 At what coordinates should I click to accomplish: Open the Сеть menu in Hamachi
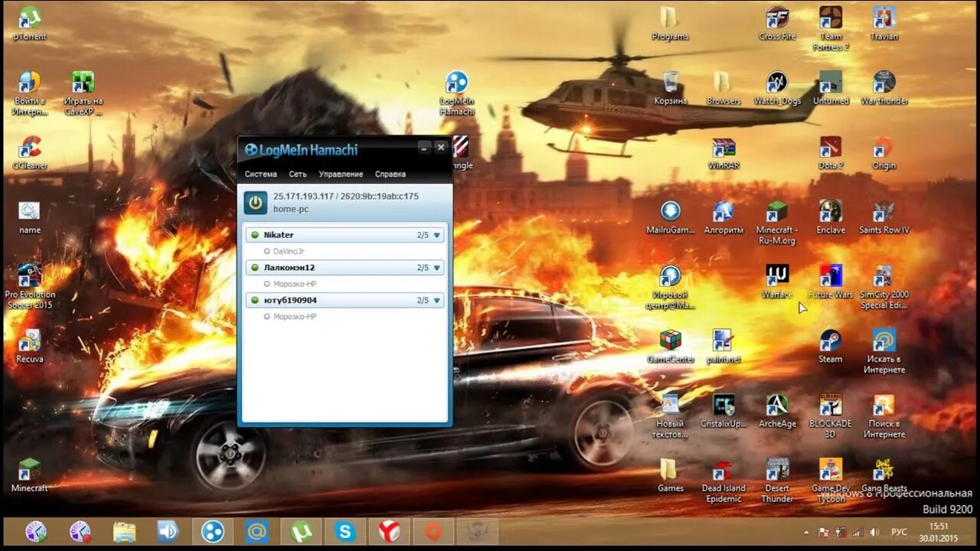298,174
